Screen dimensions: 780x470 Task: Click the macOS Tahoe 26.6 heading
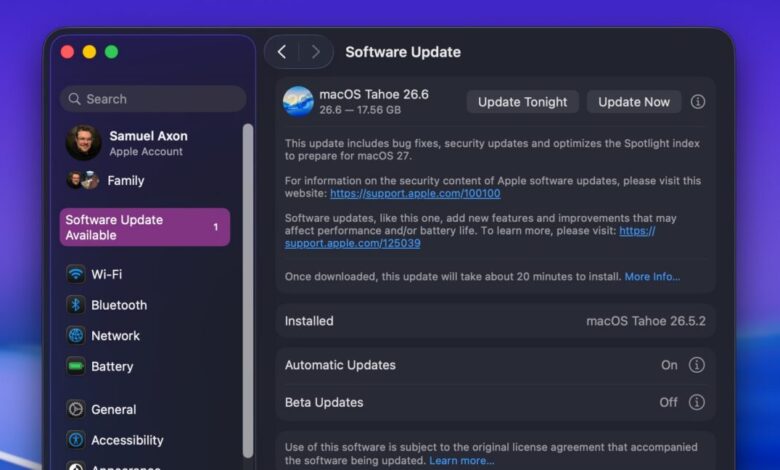(374, 94)
